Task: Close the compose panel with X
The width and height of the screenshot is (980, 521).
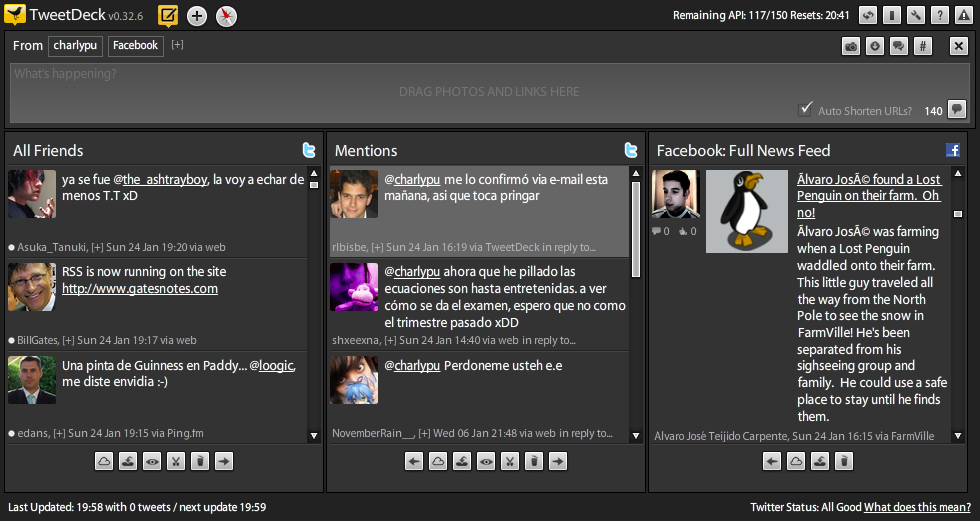Action: tap(958, 46)
